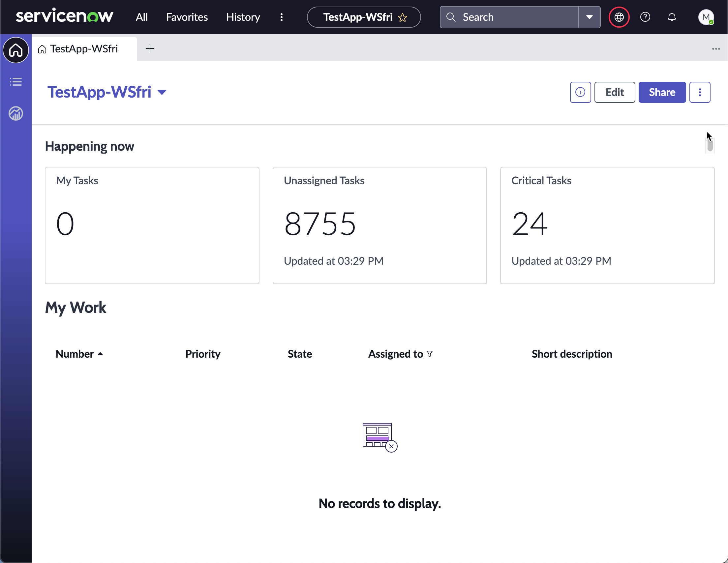Screen dimensions: 728x563
Task: Open the Analytics dashboard sidebar icon
Action: coord(16,113)
